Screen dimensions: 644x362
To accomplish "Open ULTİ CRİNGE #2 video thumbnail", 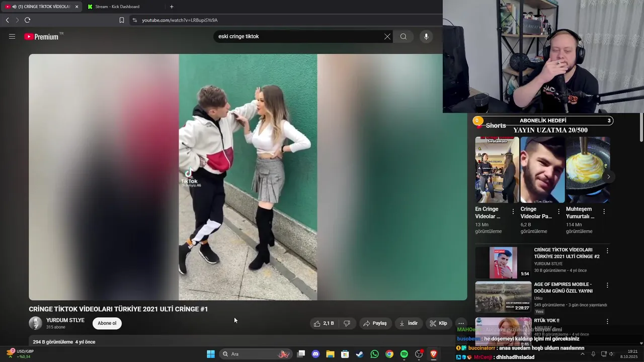I will tap(503, 262).
